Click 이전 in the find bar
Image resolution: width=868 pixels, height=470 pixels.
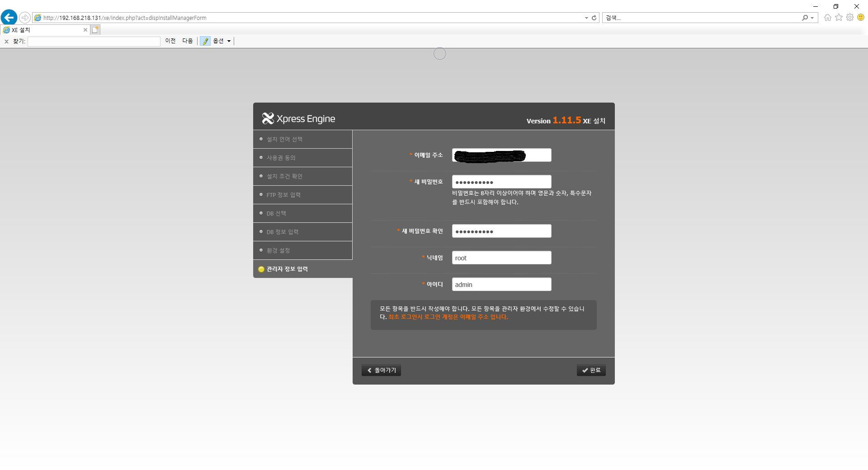(170, 41)
